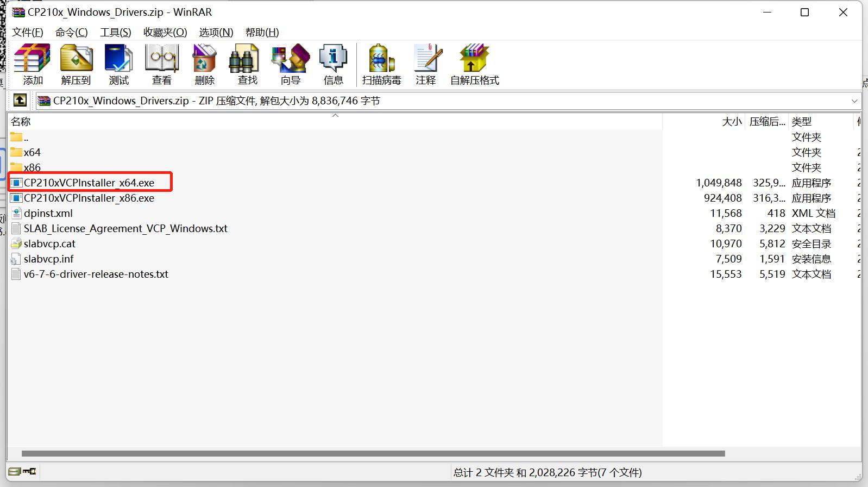Click the parent folder '..' icon
The image size is (868, 487).
click(16, 137)
